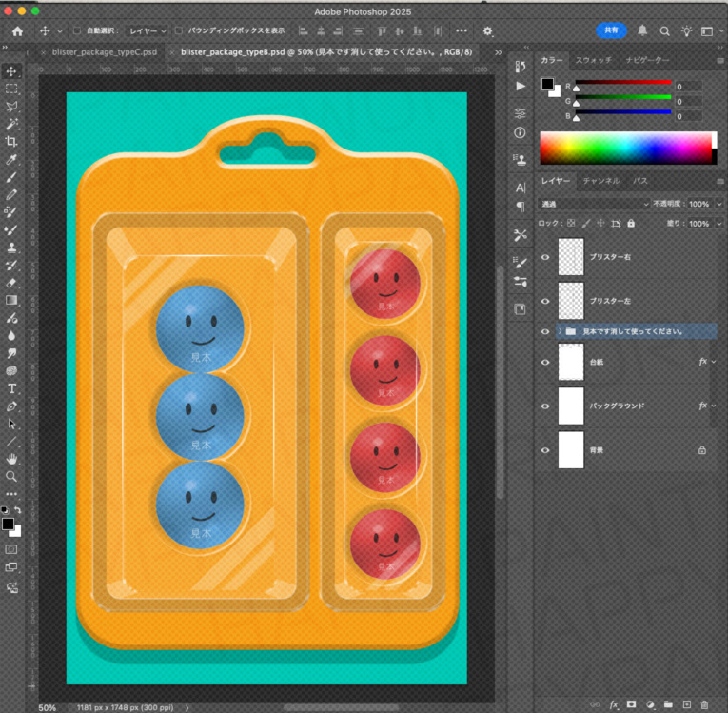Select the 台紙 layer thumbnail
The width and height of the screenshot is (728, 713).
[570, 362]
